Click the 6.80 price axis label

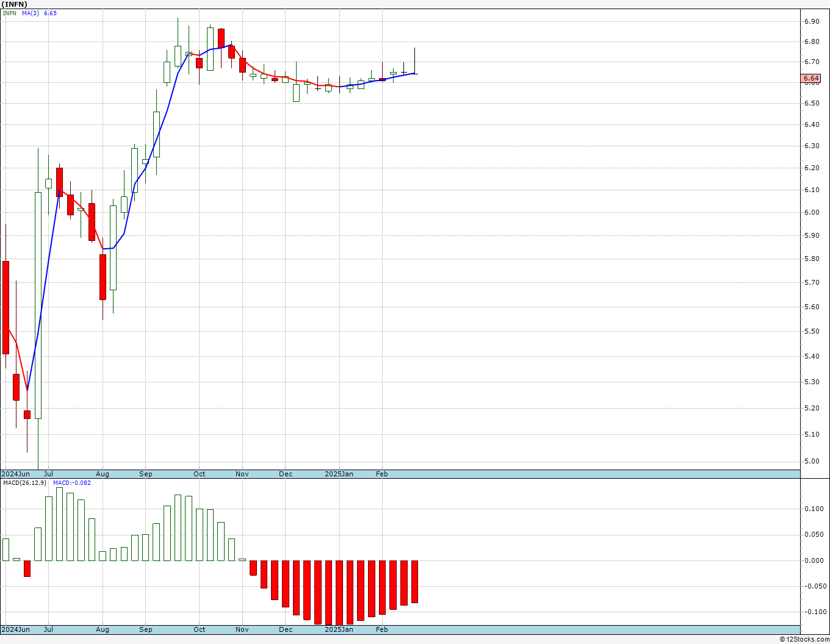(812, 41)
